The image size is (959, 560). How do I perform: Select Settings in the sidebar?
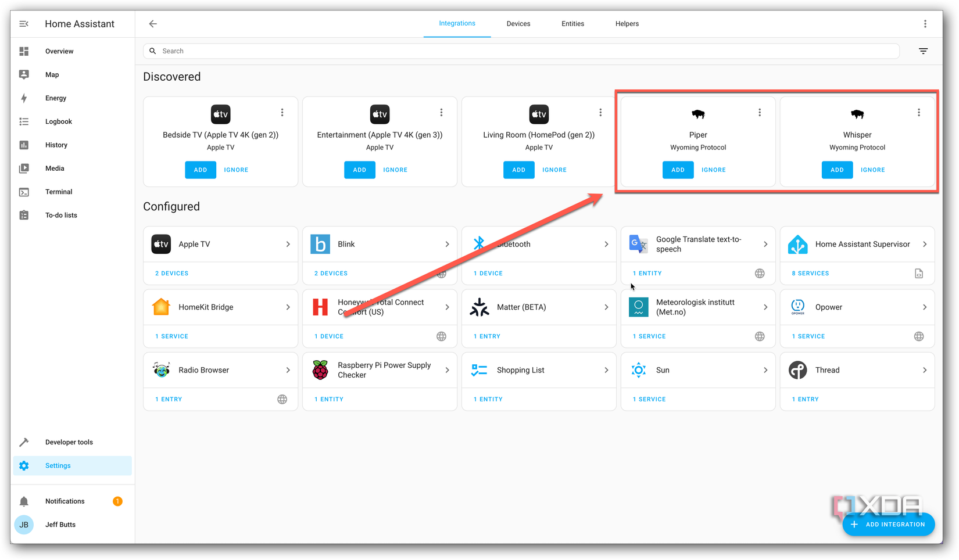73,465
